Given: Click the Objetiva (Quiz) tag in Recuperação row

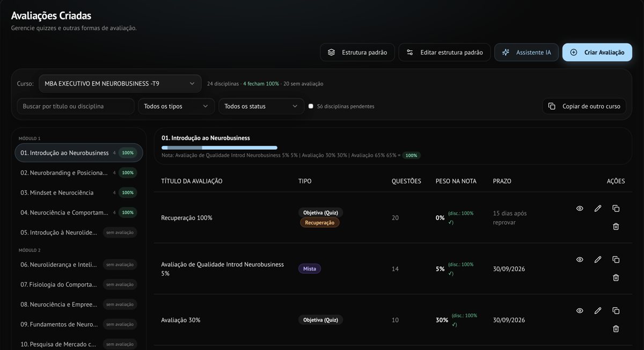Looking at the screenshot, I should [320, 213].
